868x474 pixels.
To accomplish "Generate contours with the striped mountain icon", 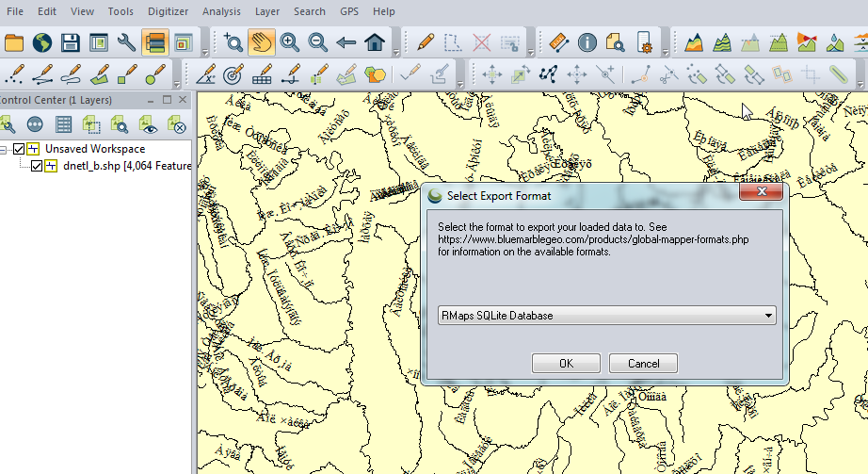I will (x=722, y=42).
